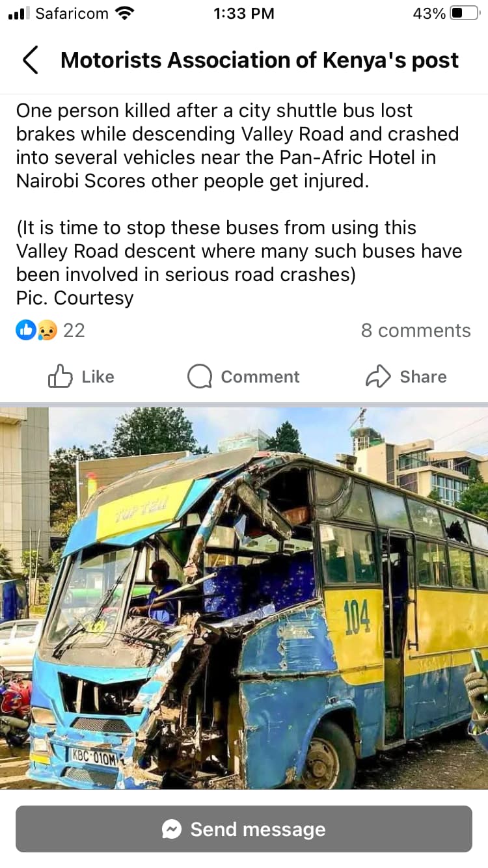Tap the thumbs-up Like icon
488x868 pixels.
(60, 376)
